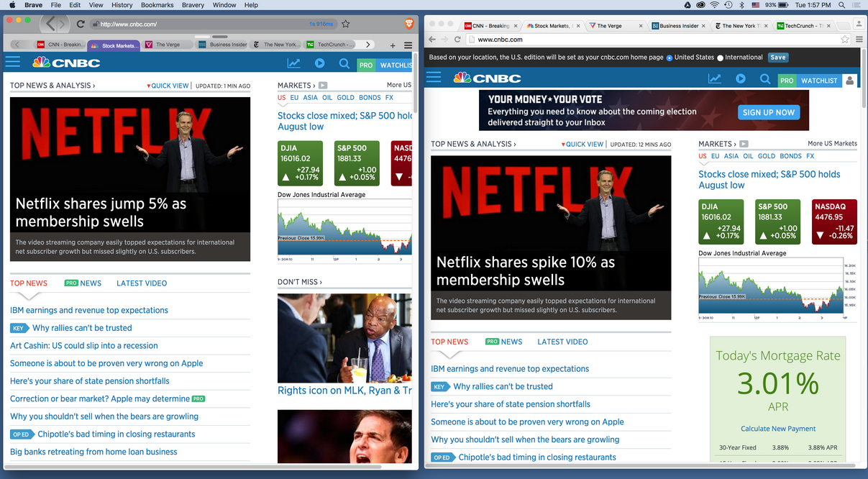Open the markets chart icon in Chrome's CNBC header
Viewport: 868px width, 479px height.
(x=714, y=78)
